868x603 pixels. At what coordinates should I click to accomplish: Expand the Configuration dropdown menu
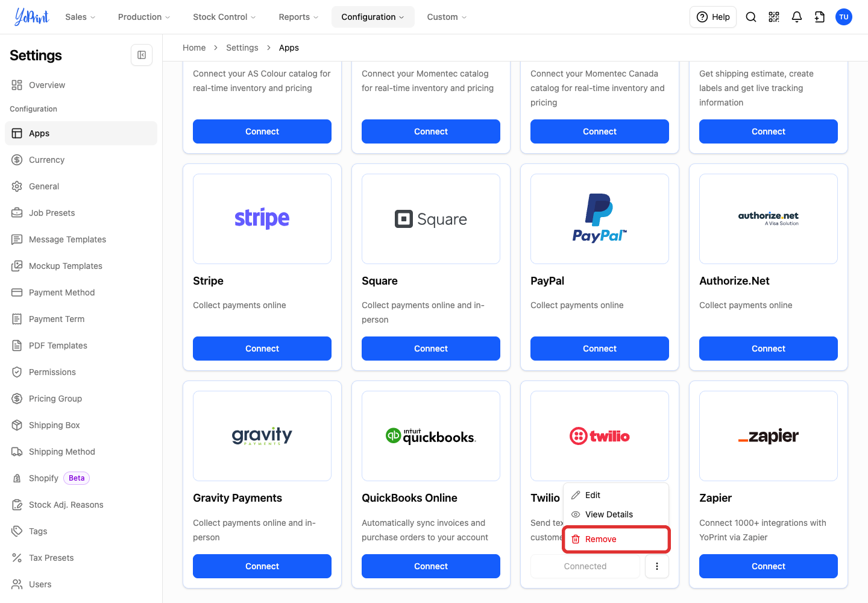pos(373,17)
